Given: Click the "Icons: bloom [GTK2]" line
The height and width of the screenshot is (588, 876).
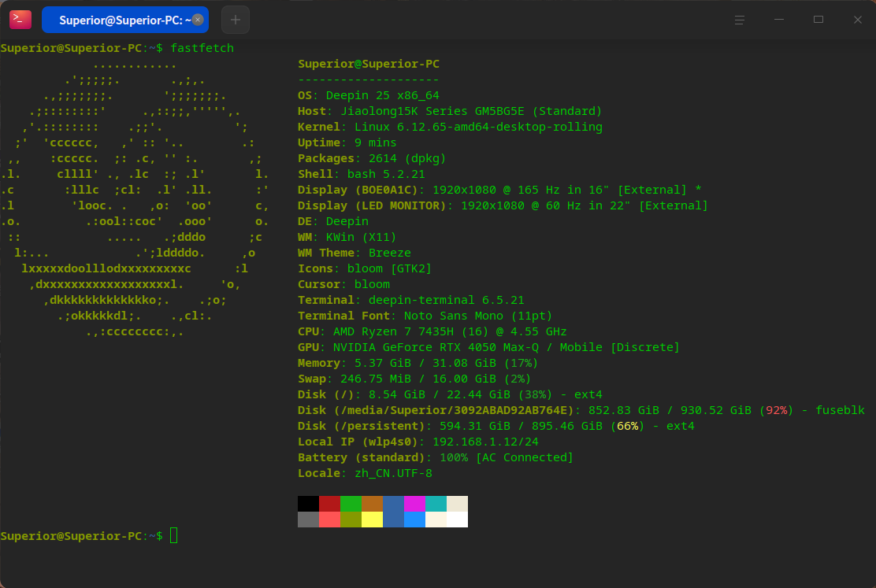Looking at the screenshot, I should [x=365, y=268].
